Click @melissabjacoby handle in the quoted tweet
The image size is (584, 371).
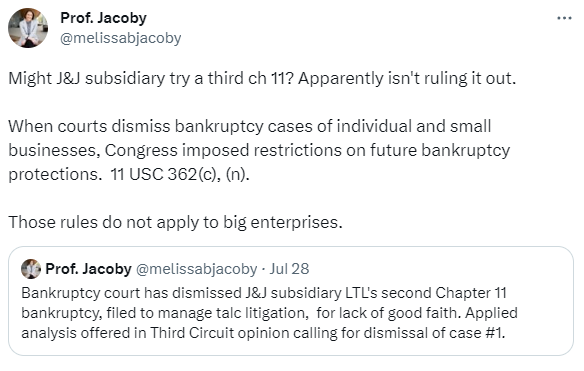196,269
